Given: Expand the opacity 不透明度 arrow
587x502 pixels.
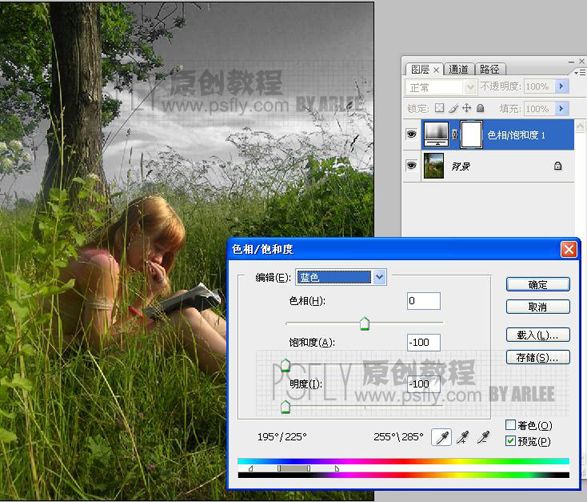Looking at the screenshot, I should [561, 86].
